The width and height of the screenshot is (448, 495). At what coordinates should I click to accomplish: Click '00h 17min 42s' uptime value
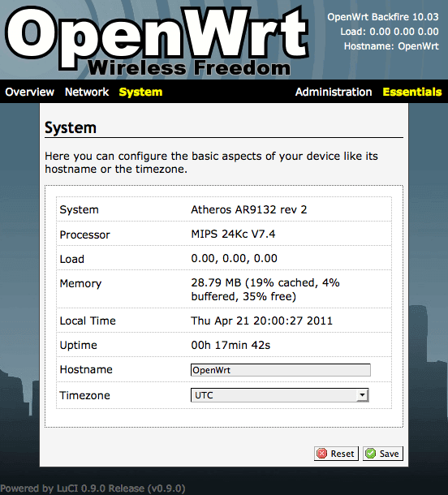point(230,345)
